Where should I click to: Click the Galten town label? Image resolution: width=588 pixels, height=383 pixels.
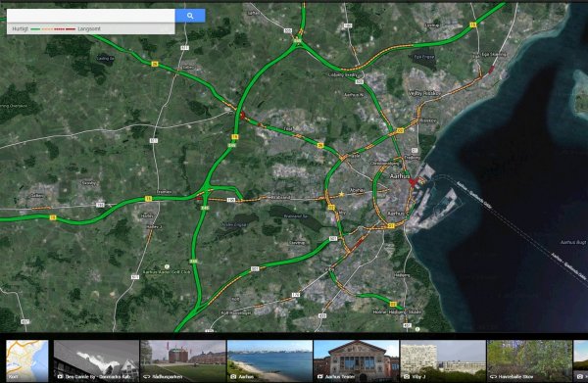(x=37, y=195)
